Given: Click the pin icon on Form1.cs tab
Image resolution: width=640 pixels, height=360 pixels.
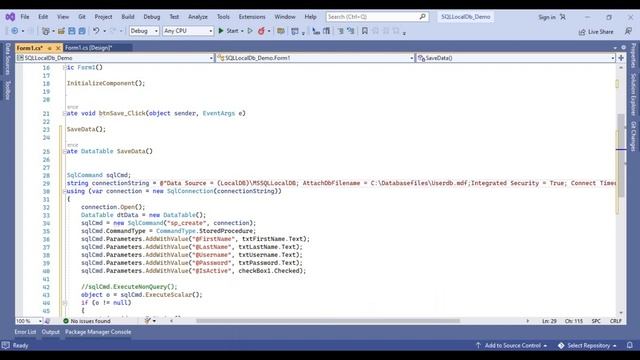Looking at the screenshot, I should [50, 48].
